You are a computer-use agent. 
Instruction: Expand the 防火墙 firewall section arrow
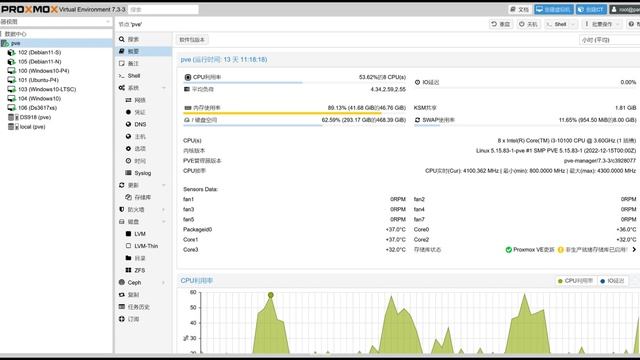click(164, 209)
